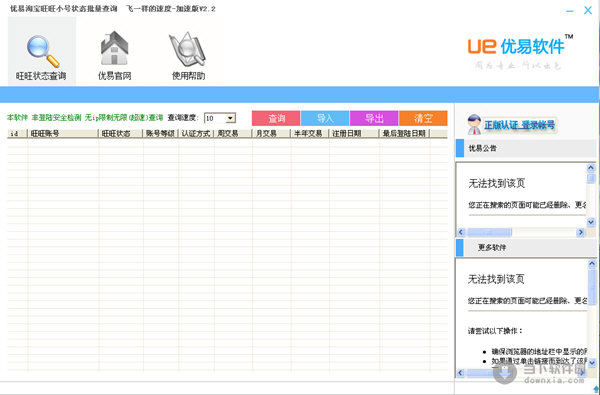
Task: Click horizontal scrollbar thumb in 优易公告 panel
Action: pyautogui.click(x=489, y=232)
